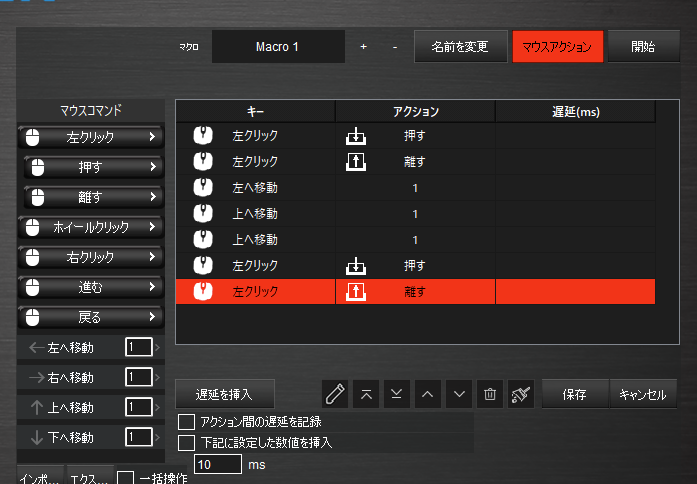This screenshot has height=484, width=697.
Task: Click the 保存 button
Action: pyautogui.click(x=574, y=394)
